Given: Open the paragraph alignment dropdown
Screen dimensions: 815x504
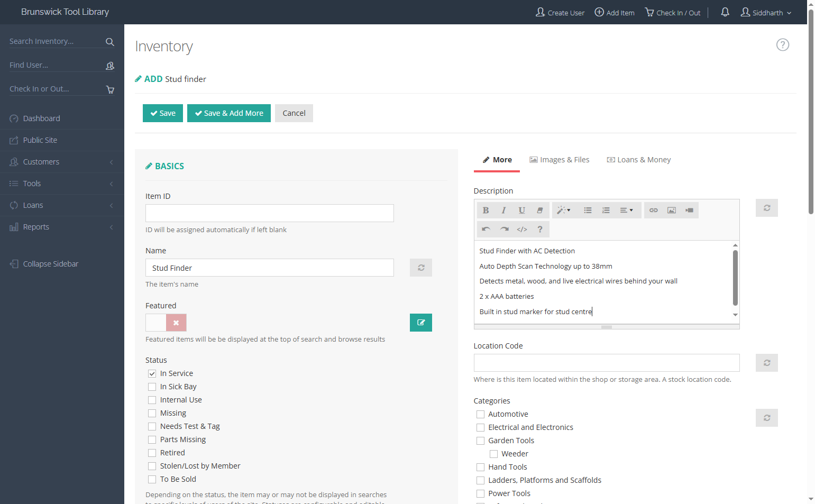Looking at the screenshot, I should click(627, 210).
